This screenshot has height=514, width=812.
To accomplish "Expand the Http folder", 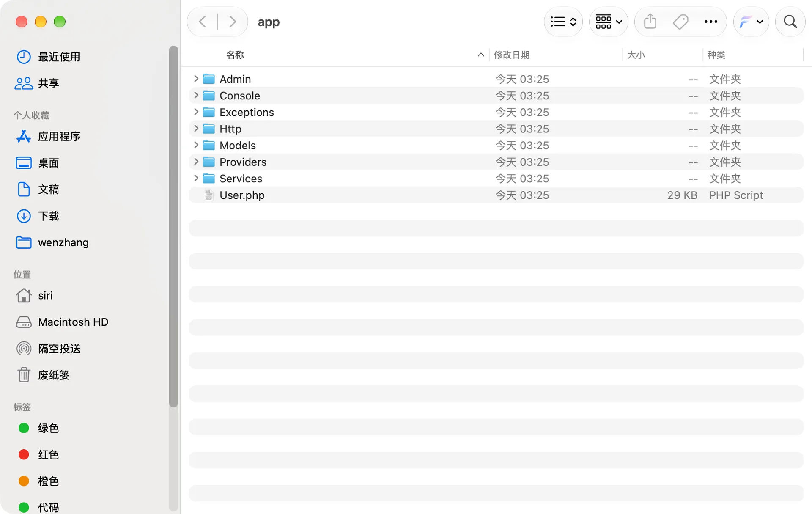I will point(196,128).
